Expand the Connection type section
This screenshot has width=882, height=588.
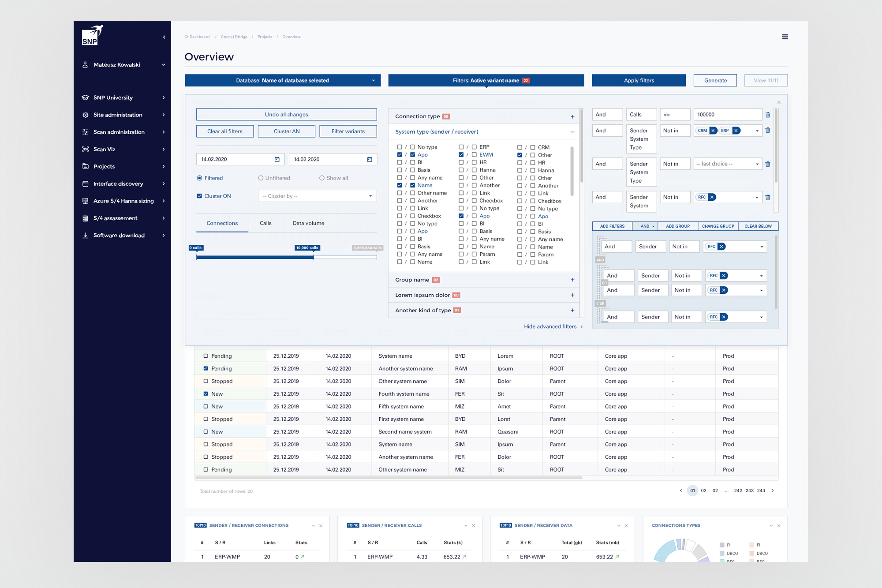[572, 116]
